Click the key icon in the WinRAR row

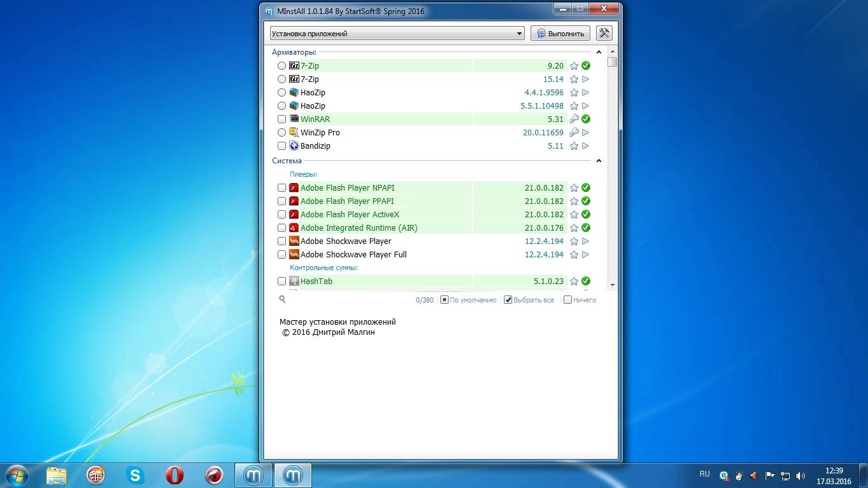point(574,119)
